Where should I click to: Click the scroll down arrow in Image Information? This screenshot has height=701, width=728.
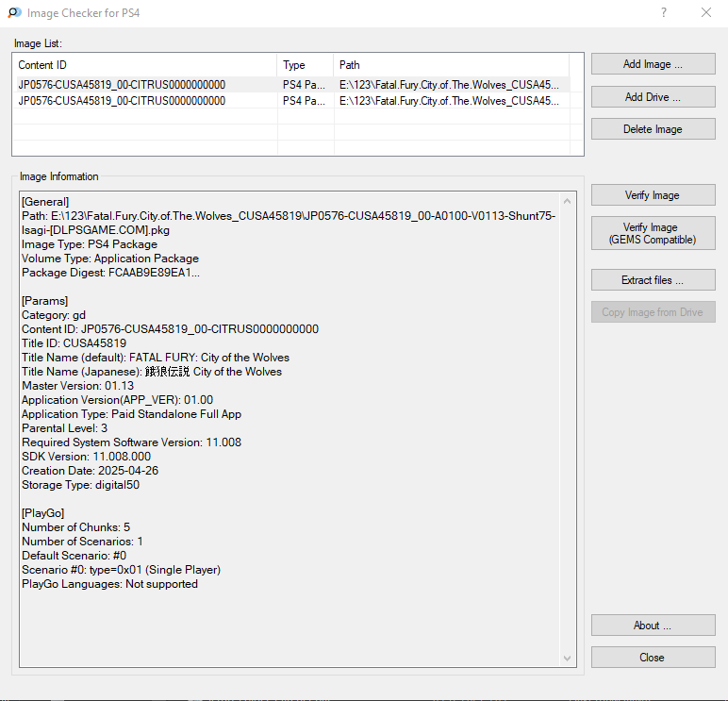[567, 659]
